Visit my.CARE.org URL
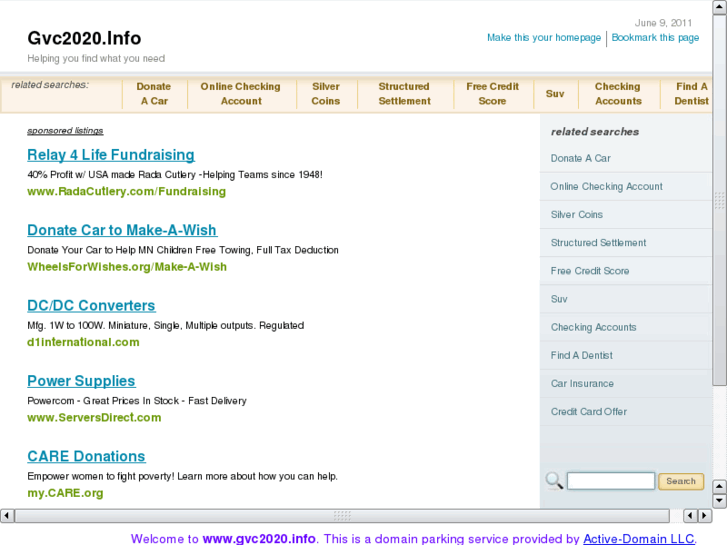This screenshot has height=545, width=727. coord(65,493)
